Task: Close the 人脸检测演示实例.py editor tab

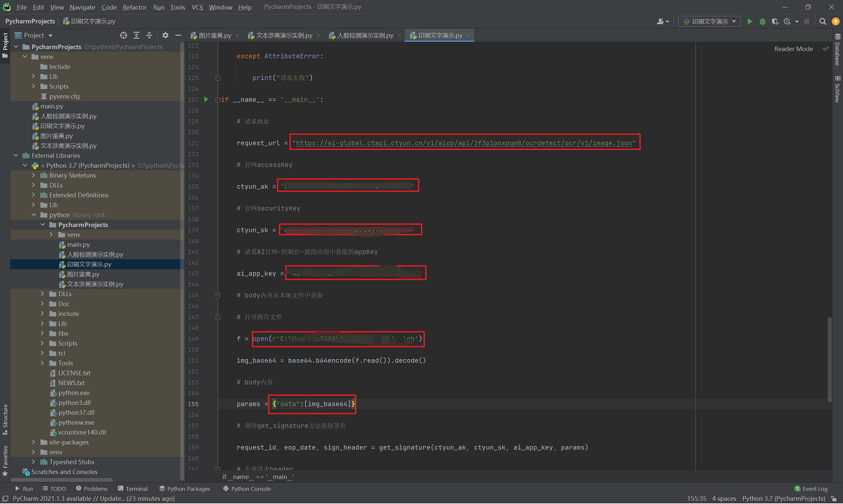Action: pyautogui.click(x=399, y=36)
